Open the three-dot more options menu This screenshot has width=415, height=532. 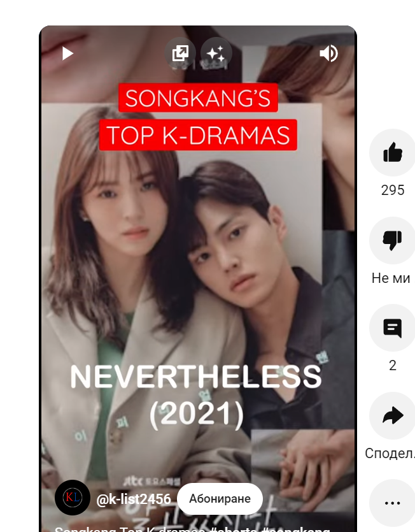392,503
